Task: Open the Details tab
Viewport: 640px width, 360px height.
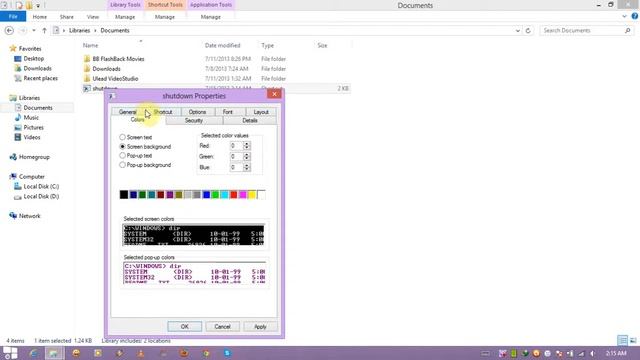Action: click(x=250, y=120)
